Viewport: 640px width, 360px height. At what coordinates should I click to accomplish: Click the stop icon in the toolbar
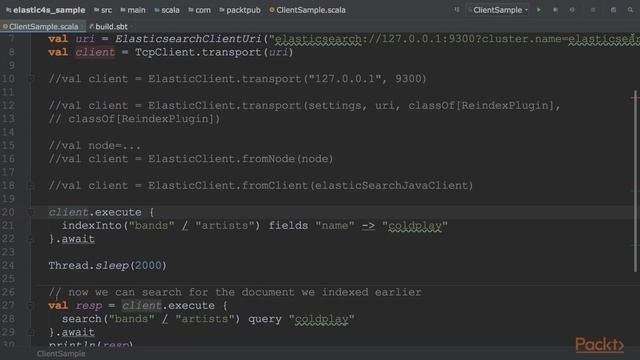tap(593, 10)
